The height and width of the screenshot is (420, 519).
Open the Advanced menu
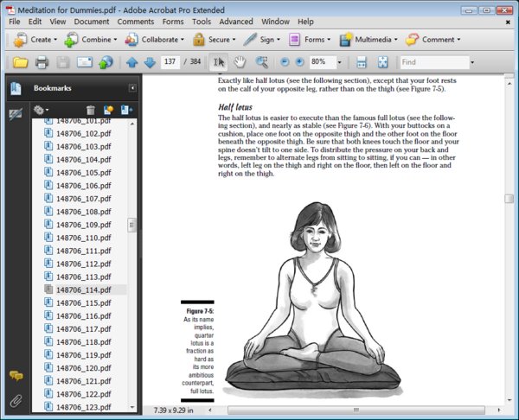pyautogui.click(x=236, y=22)
